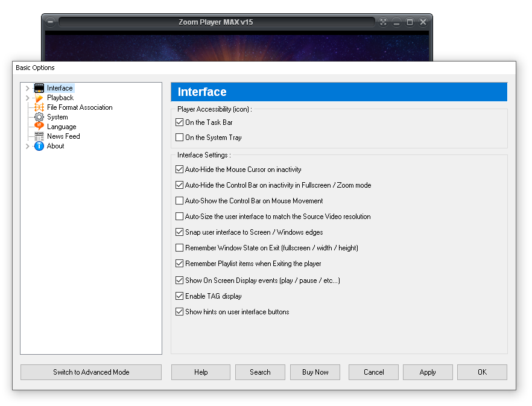Toggle Remember Playlist items checkbox
Viewport: 532px width, 406px height.
tap(180, 264)
